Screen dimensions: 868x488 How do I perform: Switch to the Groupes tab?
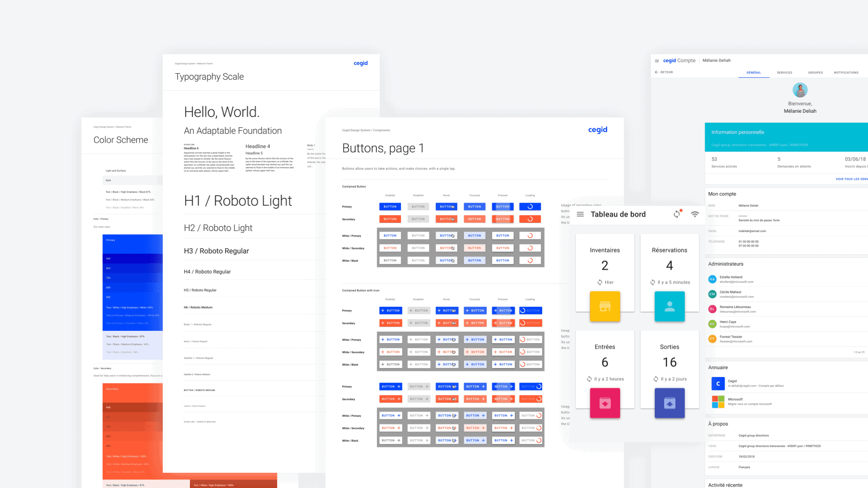point(815,72)
